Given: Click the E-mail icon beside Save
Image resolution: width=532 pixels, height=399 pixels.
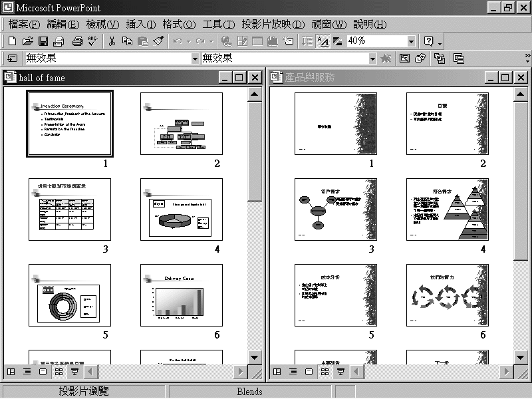Looking at the screenshot, I should coord(59,41).
